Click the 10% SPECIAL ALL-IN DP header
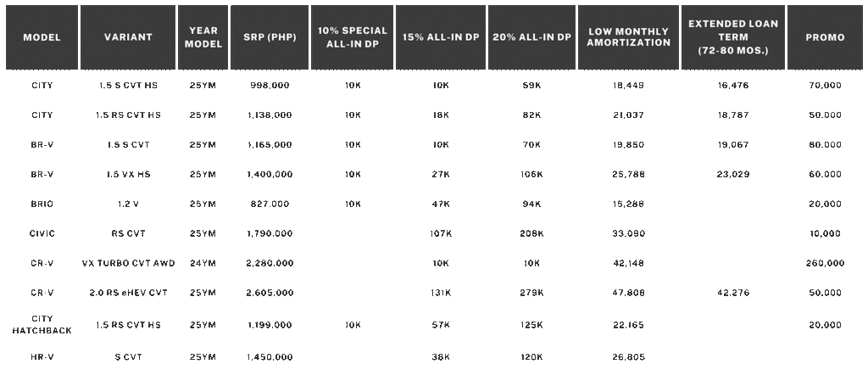Screen dimensions: 868x375 352,37
